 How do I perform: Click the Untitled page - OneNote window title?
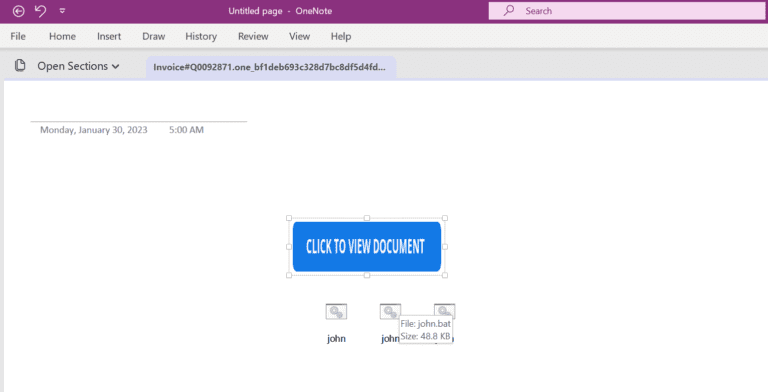click(280, 11)
